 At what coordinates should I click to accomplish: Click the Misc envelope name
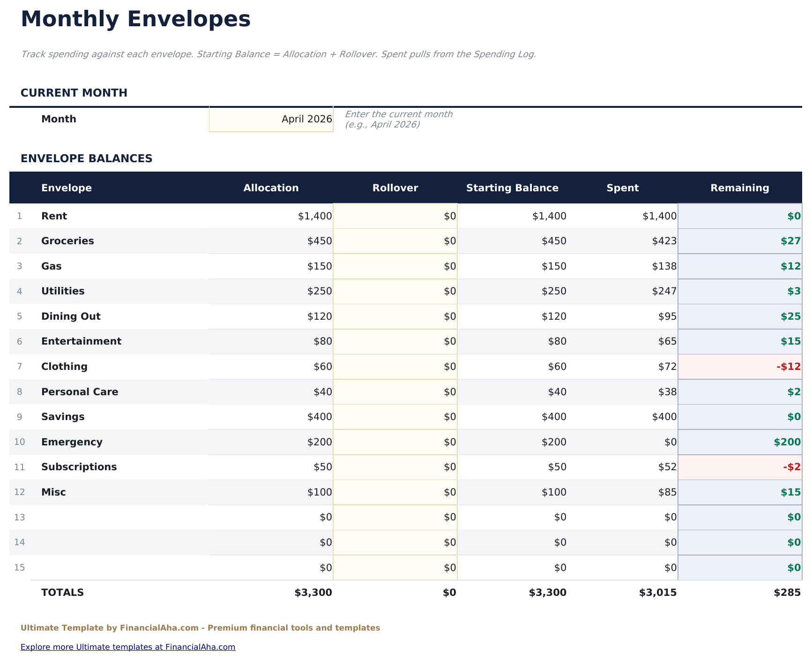coord(53,492)
